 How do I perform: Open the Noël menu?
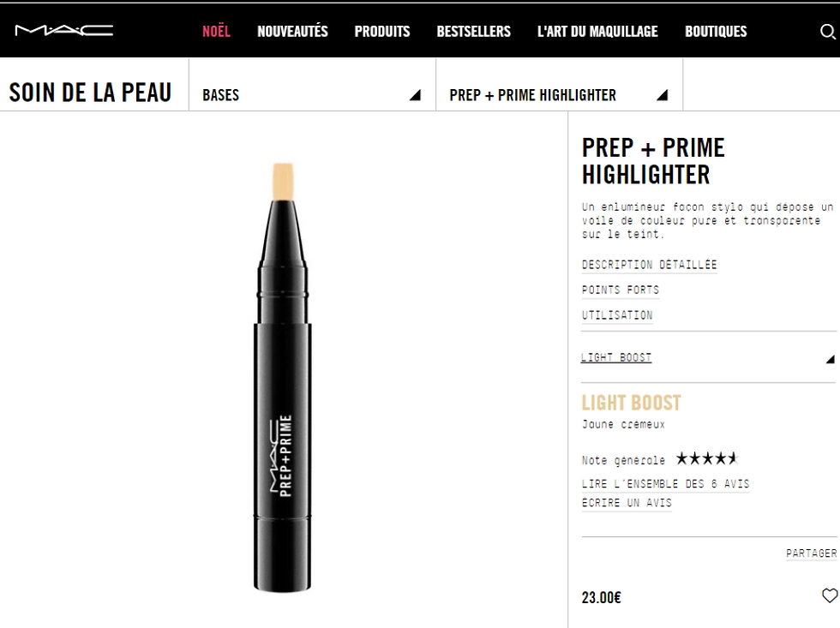pos(216,32)
